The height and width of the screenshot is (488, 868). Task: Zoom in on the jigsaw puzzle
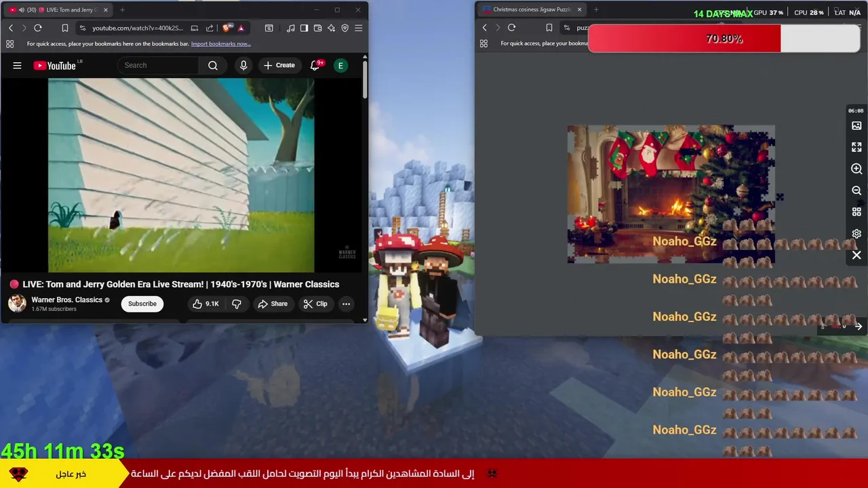856,169
